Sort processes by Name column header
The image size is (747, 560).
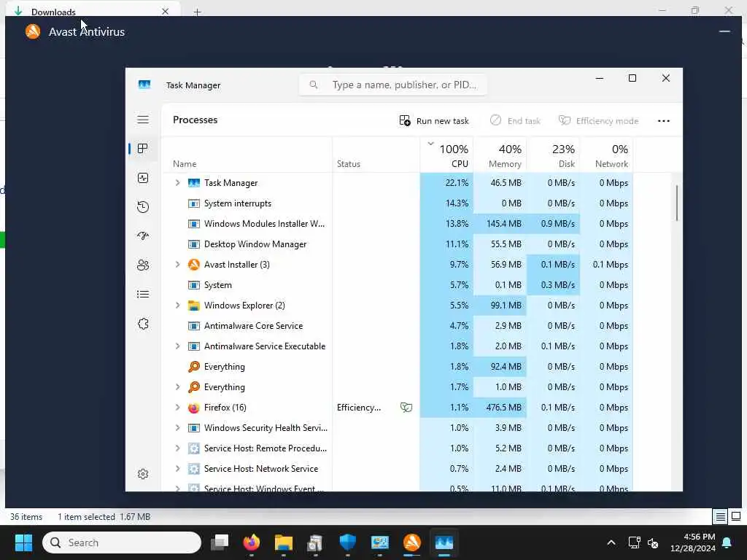tap(247, 155)
